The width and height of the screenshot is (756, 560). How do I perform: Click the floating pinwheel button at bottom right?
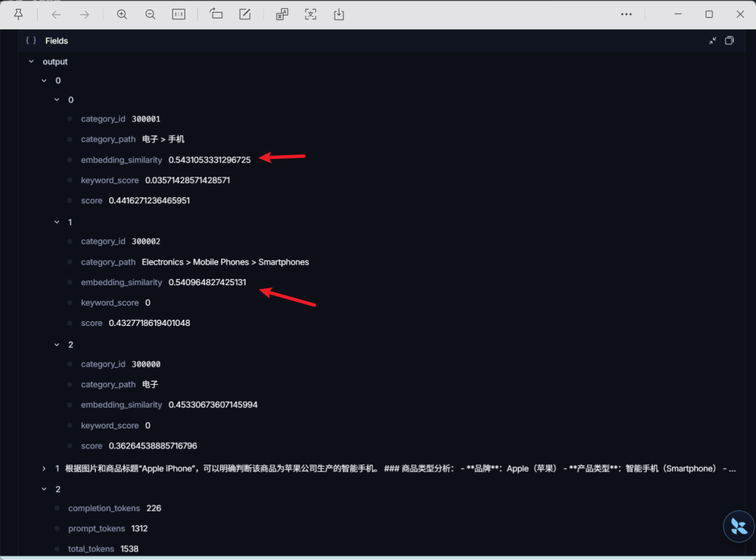(738, 526)
